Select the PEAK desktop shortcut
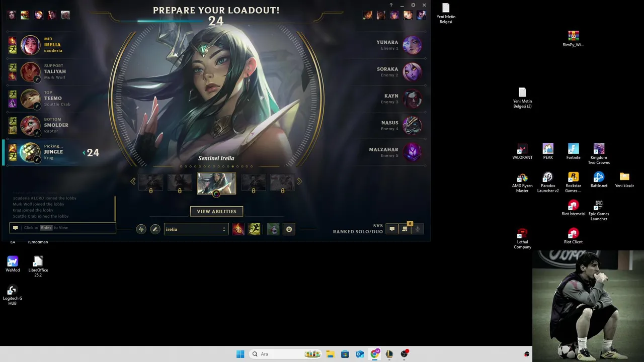 tap(548, 151)
